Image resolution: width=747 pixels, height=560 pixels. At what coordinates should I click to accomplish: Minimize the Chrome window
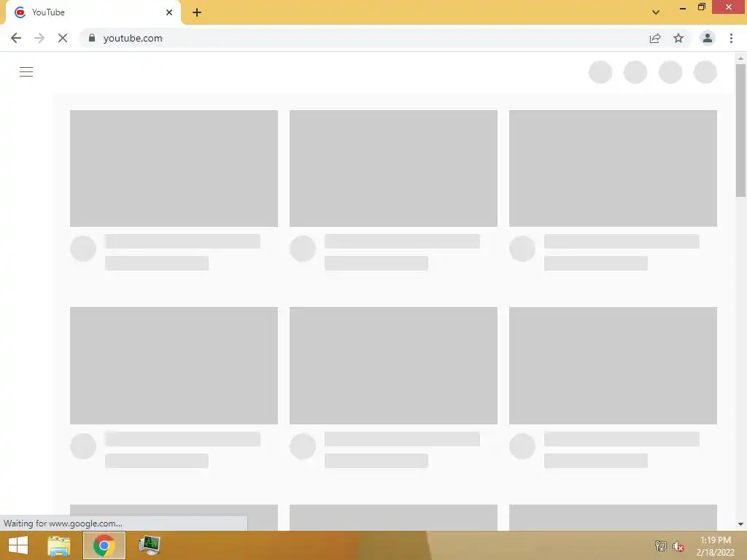(x=683, y=7)
